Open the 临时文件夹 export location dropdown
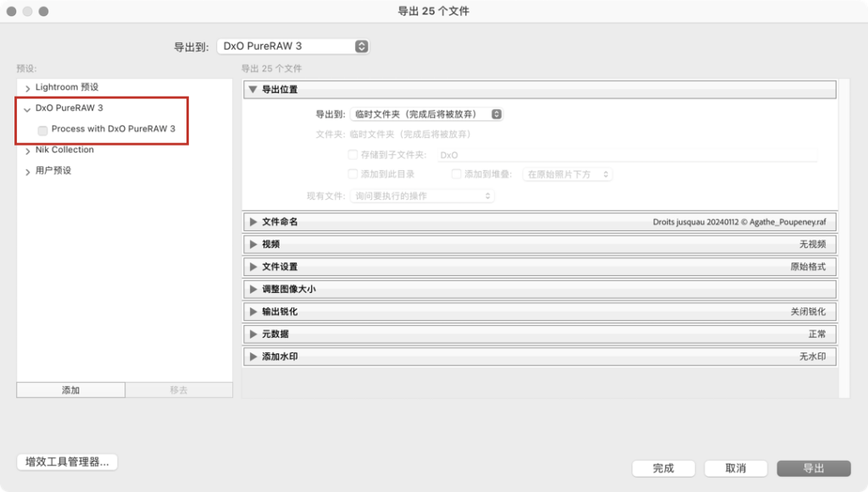868x492 pixels. [x=426, y=113]
